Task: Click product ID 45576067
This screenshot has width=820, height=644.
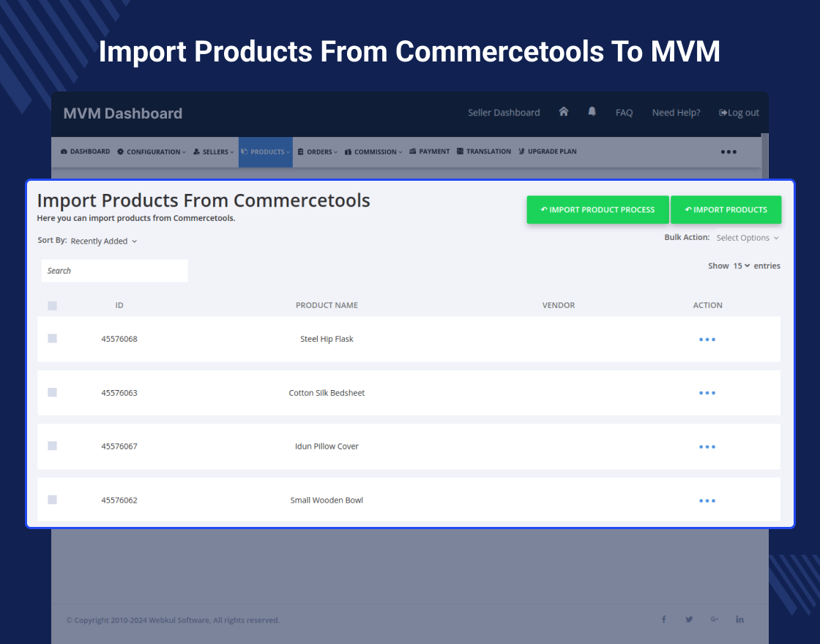Action: [119, 446]
